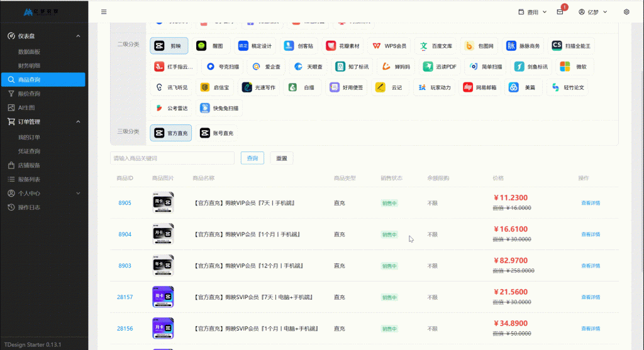Select the 白描 category chip
The height and width of the screenshot is (350, 644).
[x=303, y=87]
